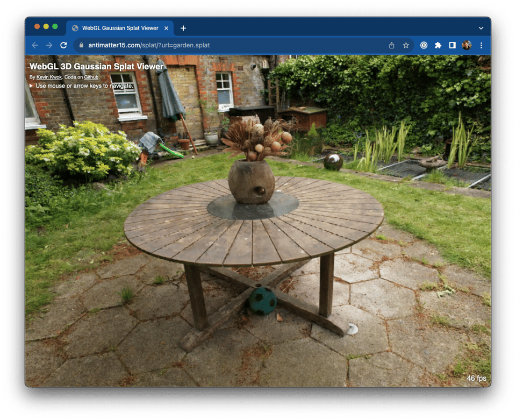
Task: Toggle the bookmark star for this page
Action: (406, 45)
